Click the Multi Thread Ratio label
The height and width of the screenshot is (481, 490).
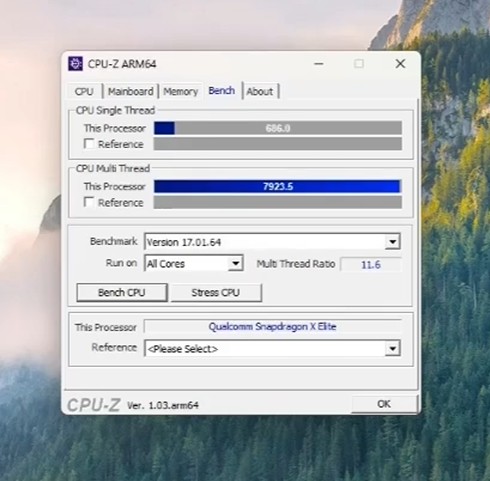296,264
